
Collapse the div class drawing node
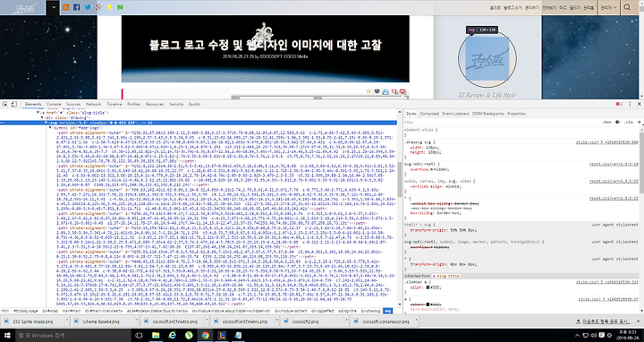[42, 117]
